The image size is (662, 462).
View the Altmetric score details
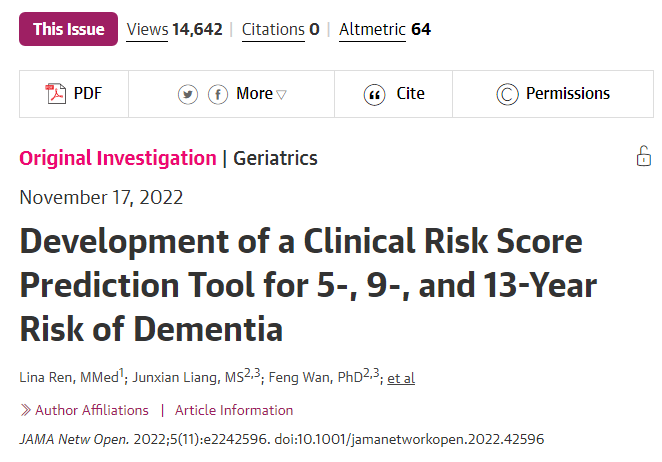click(385, 29)
